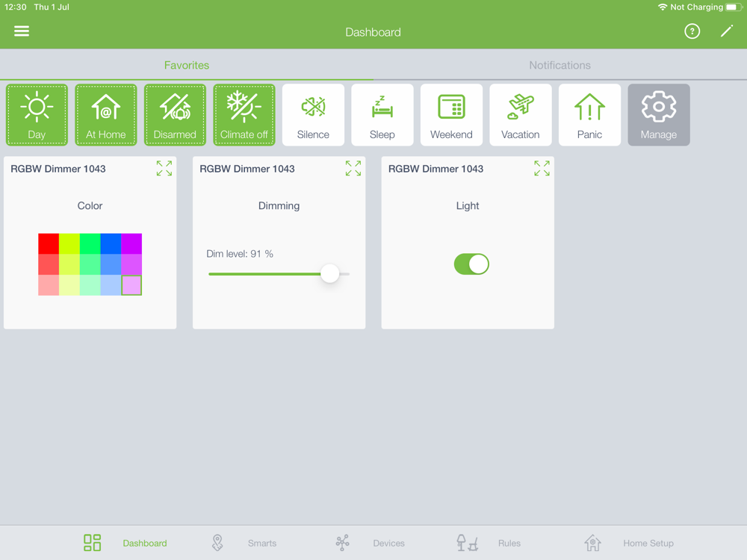Pick the pure blue top swatch
Viewport: 747px width, 560px height.
pyautogui.click(x=111, y=243)
